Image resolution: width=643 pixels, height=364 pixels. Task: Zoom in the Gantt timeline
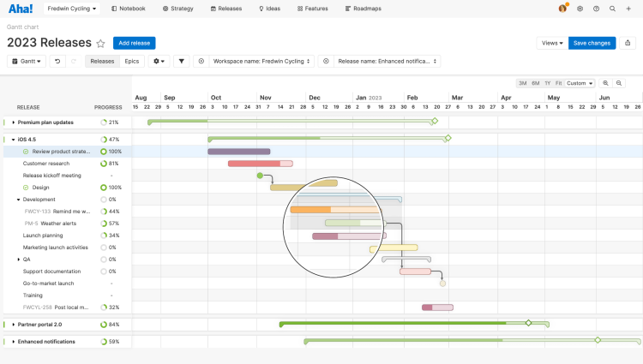pos(605,83)
